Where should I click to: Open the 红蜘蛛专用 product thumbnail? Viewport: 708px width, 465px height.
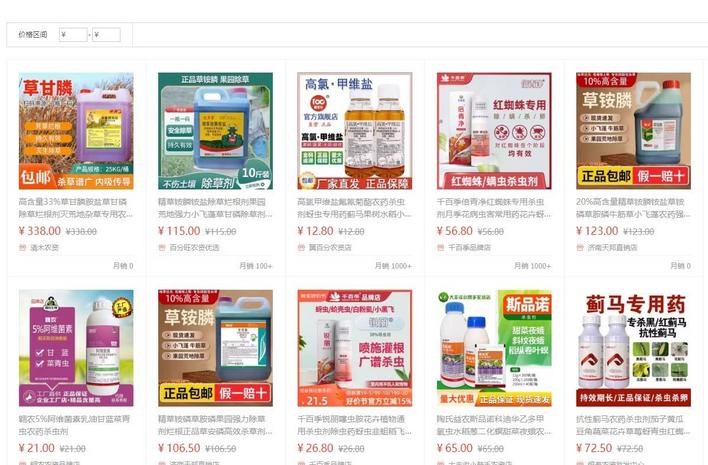click(x=494, y=131)
